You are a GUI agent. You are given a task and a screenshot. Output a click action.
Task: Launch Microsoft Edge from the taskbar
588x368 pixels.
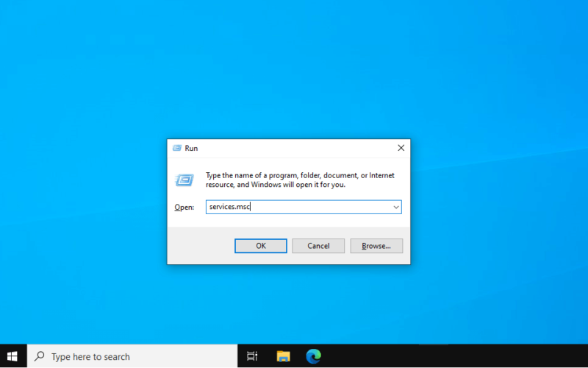[314, 356]
